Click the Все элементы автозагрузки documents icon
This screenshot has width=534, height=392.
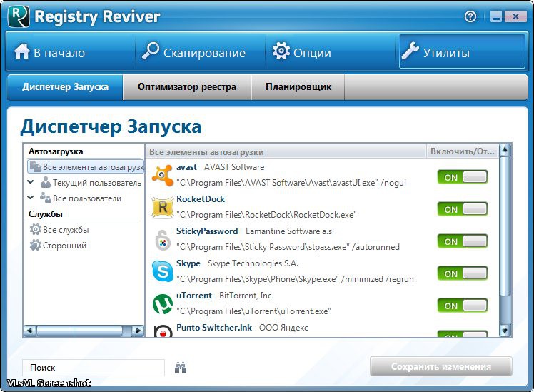[35, 166]
